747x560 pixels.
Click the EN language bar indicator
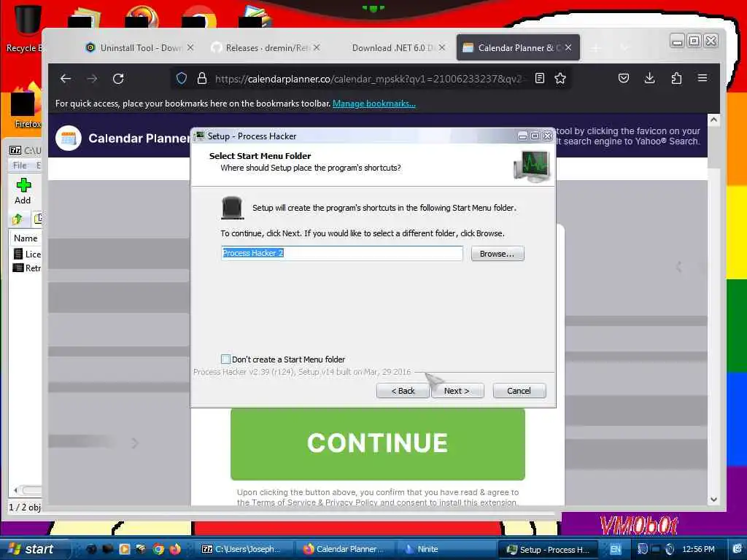click(x=616, y=549)
